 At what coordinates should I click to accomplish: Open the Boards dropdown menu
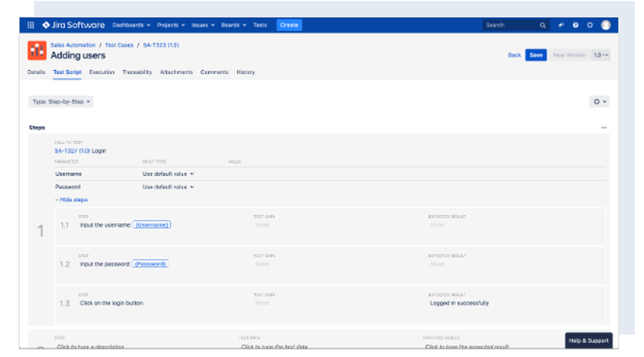pyautogui.click(x=234, y=25)
